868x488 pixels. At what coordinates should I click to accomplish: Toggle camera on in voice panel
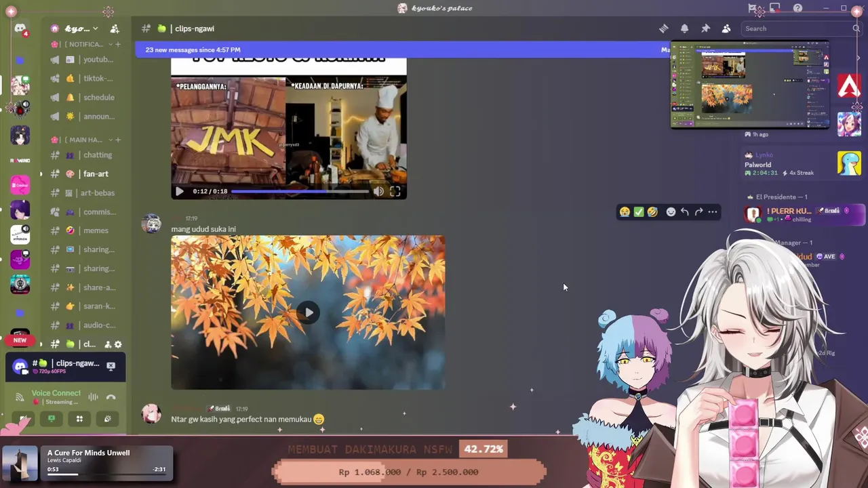(24, 419)
